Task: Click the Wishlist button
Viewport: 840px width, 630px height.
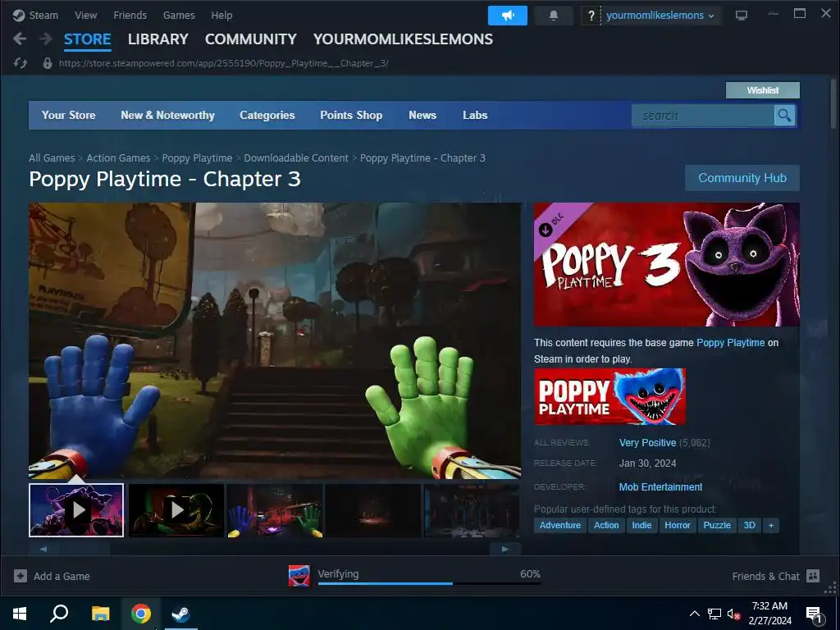Action: 762,90
